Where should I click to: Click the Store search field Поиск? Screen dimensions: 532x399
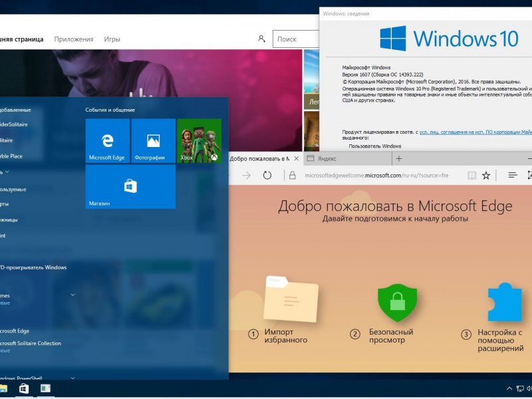click(x=296, y=39)
